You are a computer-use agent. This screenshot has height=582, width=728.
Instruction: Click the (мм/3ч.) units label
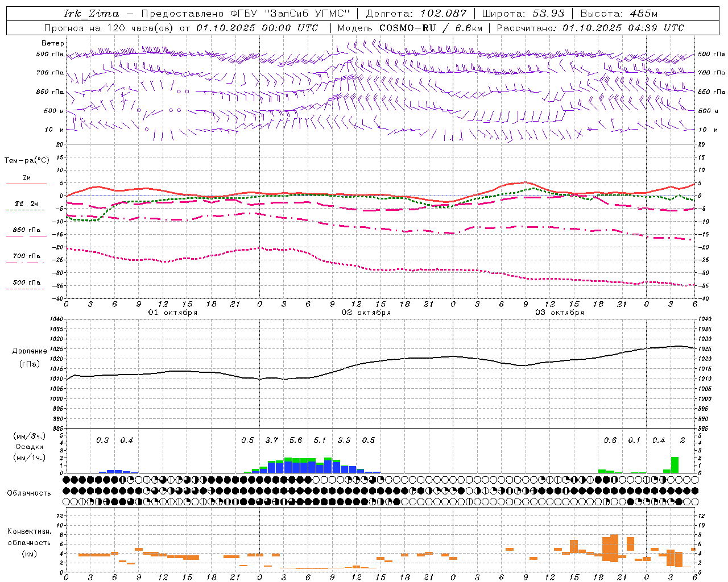tap(29, 436)
